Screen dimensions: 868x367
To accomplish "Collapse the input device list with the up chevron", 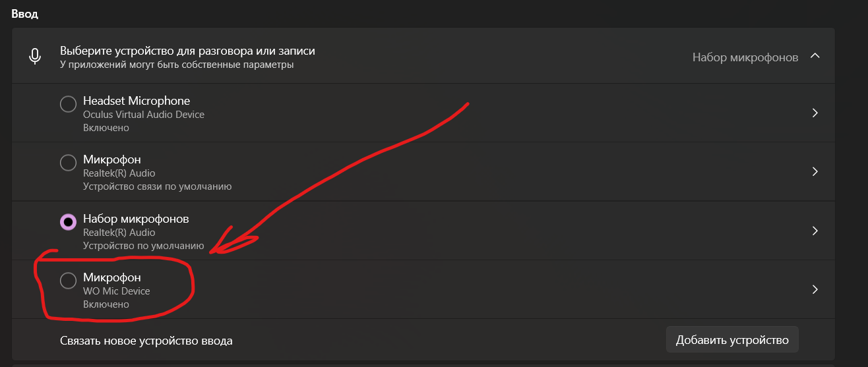I will (815, 57).
